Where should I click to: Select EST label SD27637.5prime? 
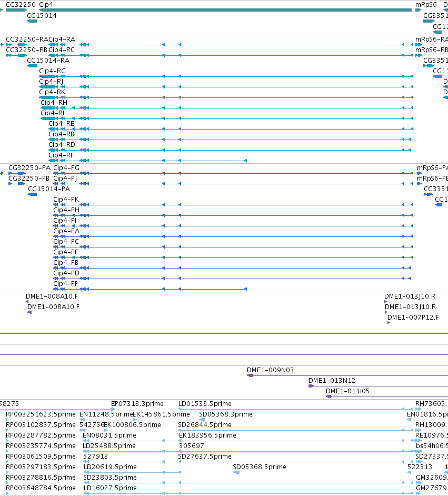point(205,456)
